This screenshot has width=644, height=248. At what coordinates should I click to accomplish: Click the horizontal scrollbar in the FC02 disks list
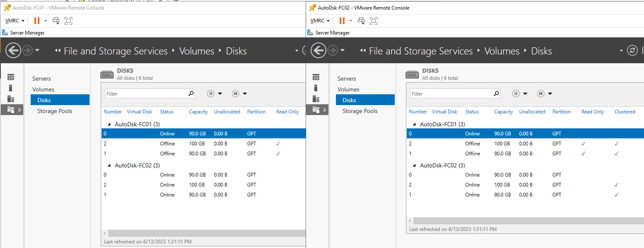pos(527,221)
